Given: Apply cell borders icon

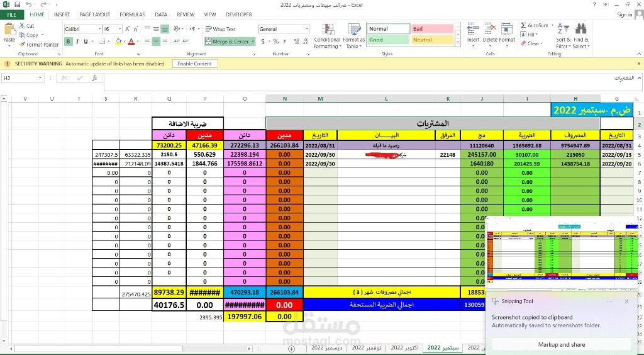Looking at the screenshot, I should click(101, 42).
